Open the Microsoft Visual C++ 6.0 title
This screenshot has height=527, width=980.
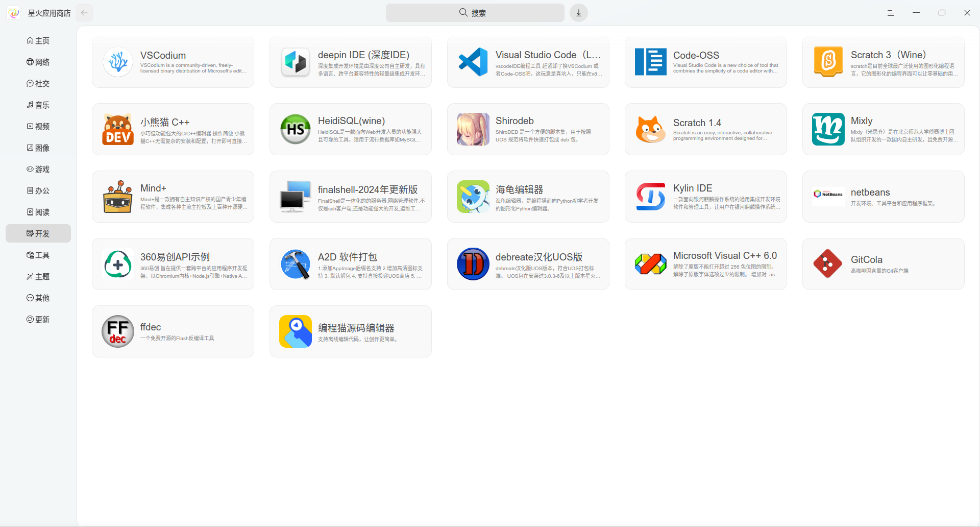725,255
